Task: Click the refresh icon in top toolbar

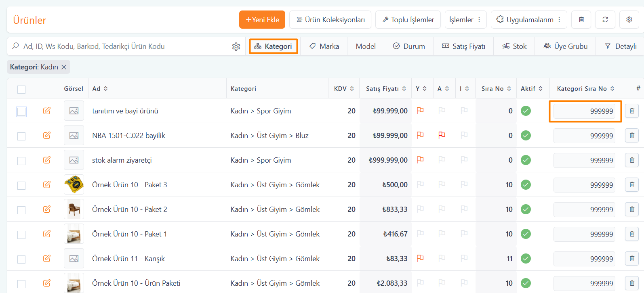Action: click(605, 19)
